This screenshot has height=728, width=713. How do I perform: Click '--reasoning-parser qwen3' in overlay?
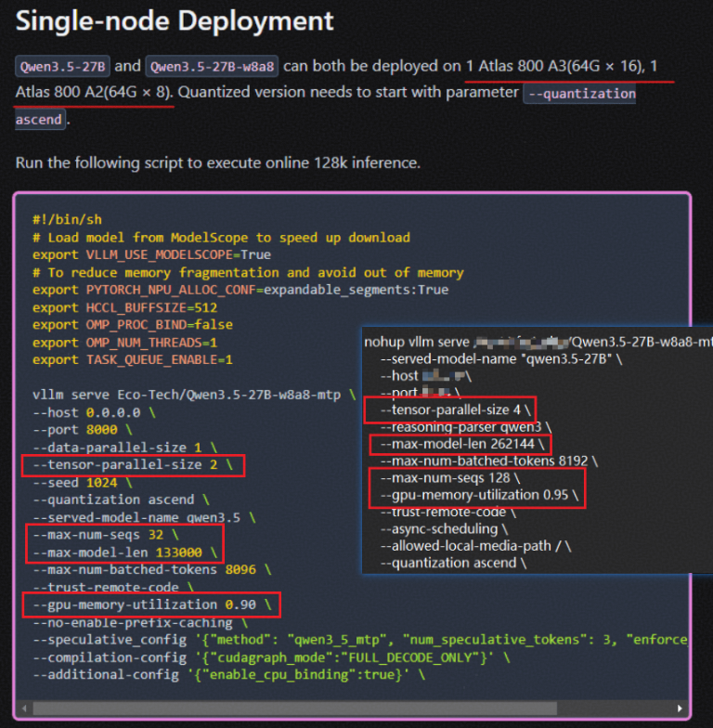point(466,427)
